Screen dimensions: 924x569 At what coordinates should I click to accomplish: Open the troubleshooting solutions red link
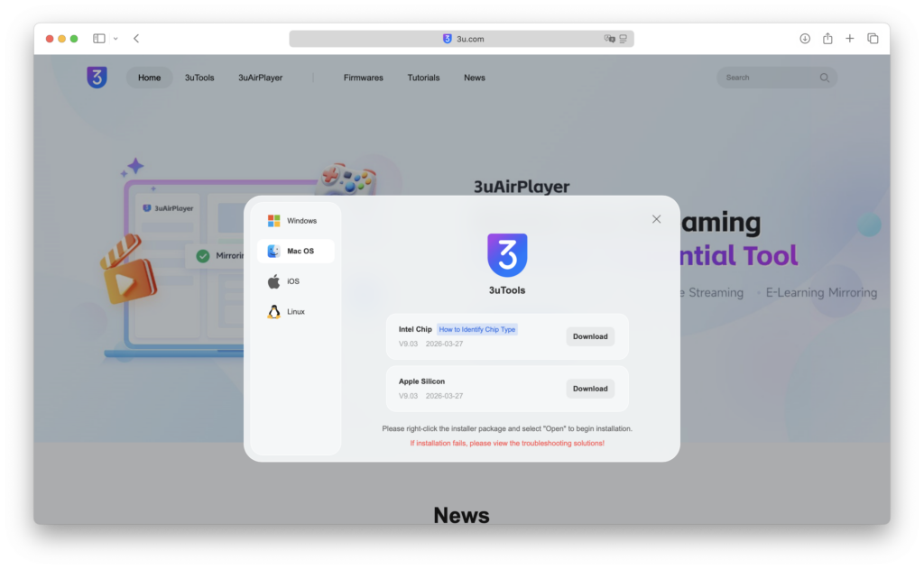point(507,443)
